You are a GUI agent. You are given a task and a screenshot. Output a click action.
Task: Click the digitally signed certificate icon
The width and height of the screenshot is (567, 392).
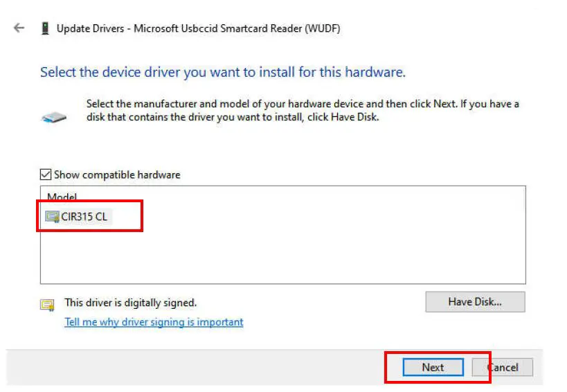coord(47,304)
